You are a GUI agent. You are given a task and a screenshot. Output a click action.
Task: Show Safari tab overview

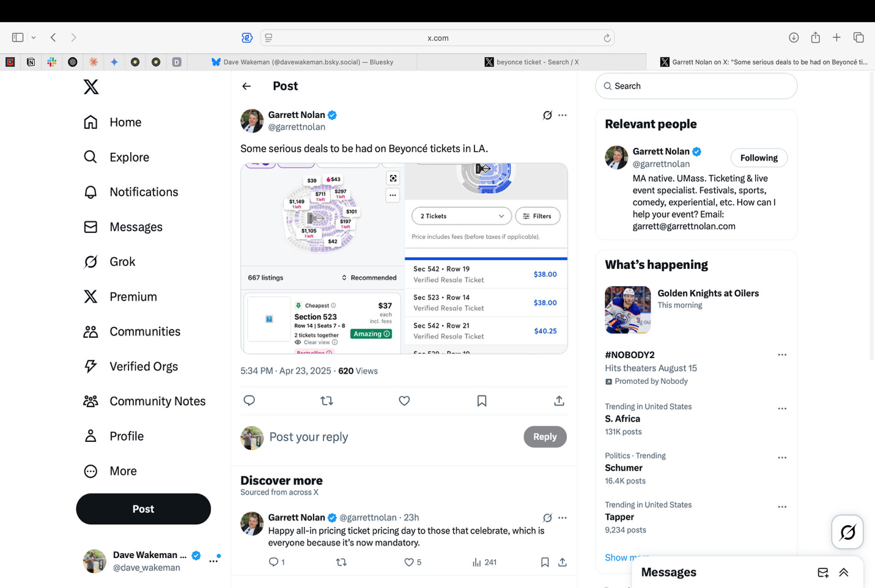click(x=858, y=37)
